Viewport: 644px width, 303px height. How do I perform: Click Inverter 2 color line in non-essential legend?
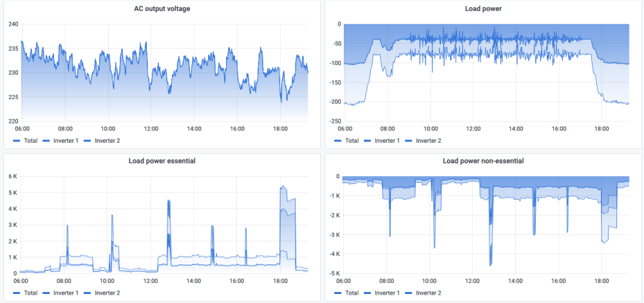[410, 293]
